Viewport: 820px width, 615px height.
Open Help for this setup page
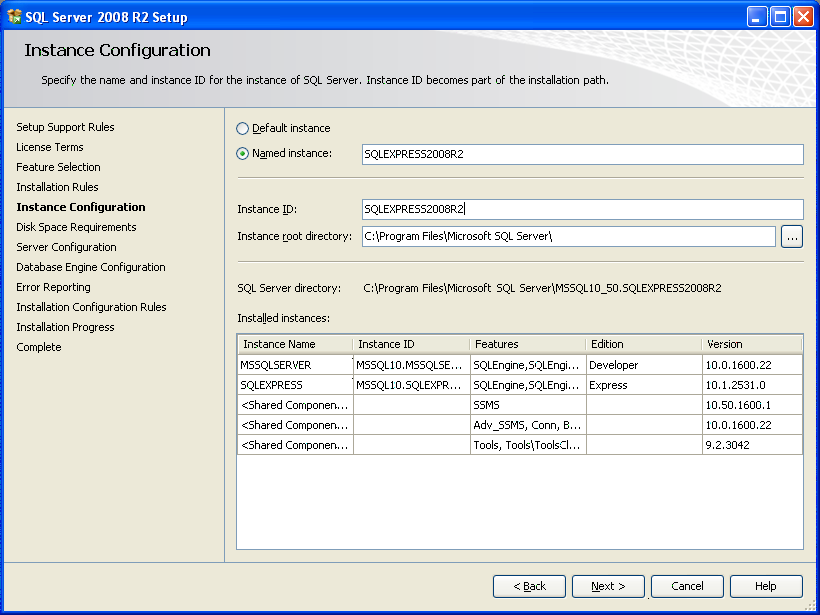coord(766,586)
